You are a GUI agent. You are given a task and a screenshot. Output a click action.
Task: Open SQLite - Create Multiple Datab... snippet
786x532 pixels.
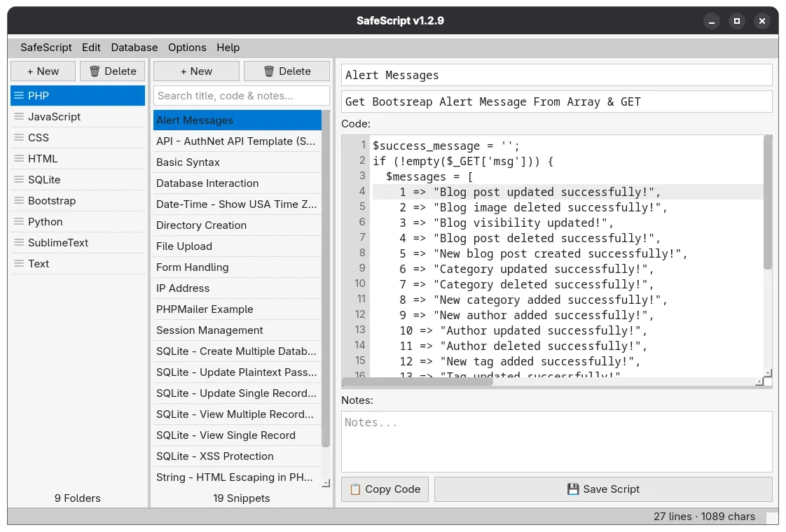coord(237,351)
